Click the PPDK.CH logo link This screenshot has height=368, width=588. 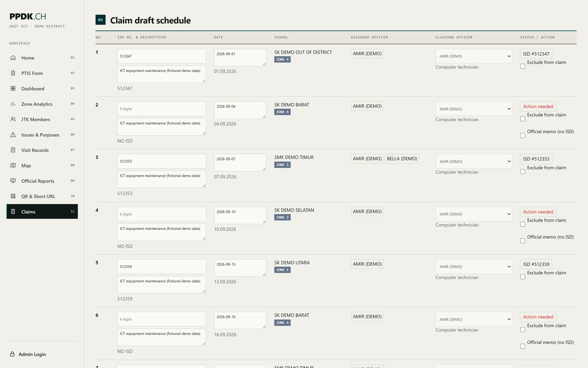(28, 16)
